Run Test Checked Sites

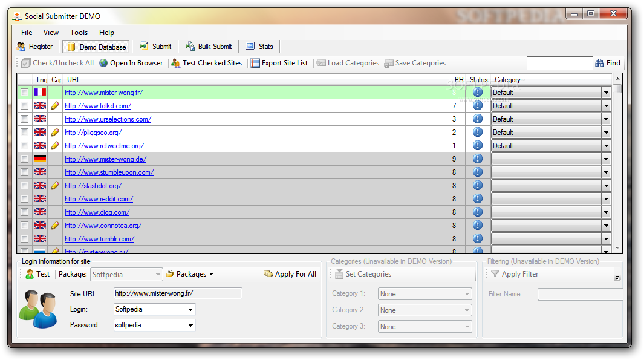coord(207,63)
